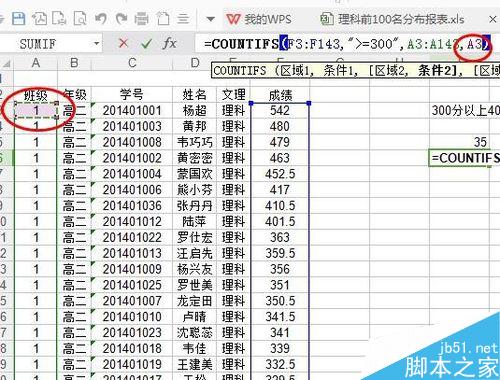This screenshot has width=500, height=380.
Task: Switch to the 我的WPS tab
Action: coord(259,19)
